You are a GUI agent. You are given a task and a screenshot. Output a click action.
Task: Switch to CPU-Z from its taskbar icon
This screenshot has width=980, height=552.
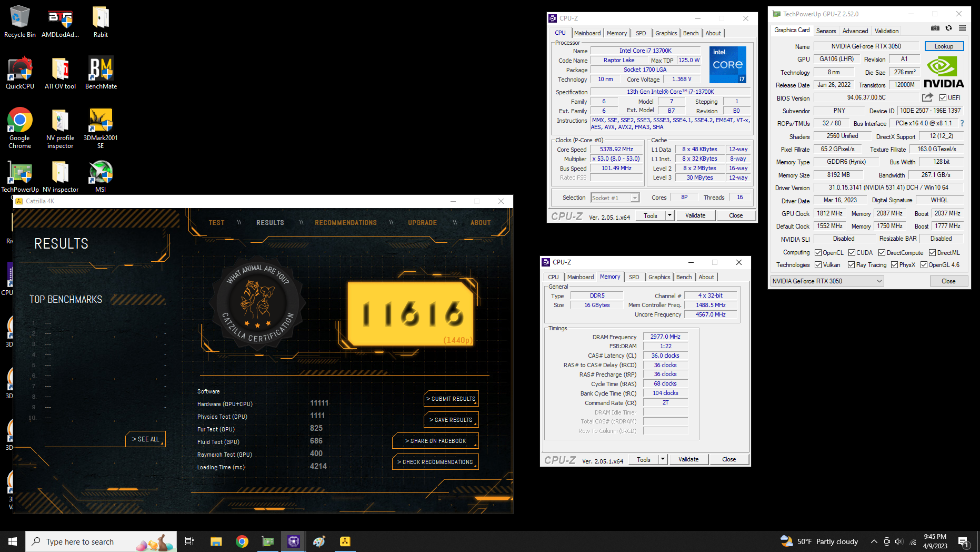[294, 541]
